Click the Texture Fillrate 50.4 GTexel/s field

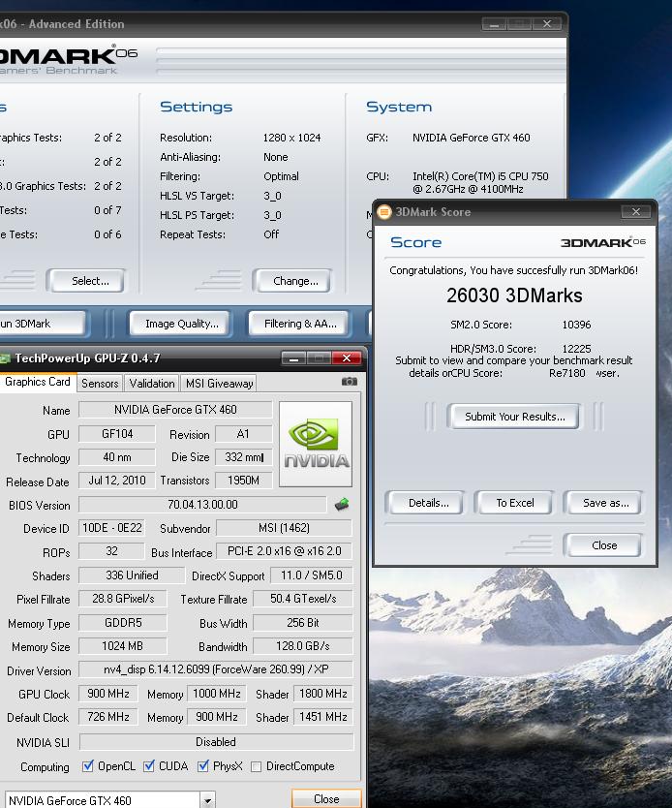click(303, 599)
